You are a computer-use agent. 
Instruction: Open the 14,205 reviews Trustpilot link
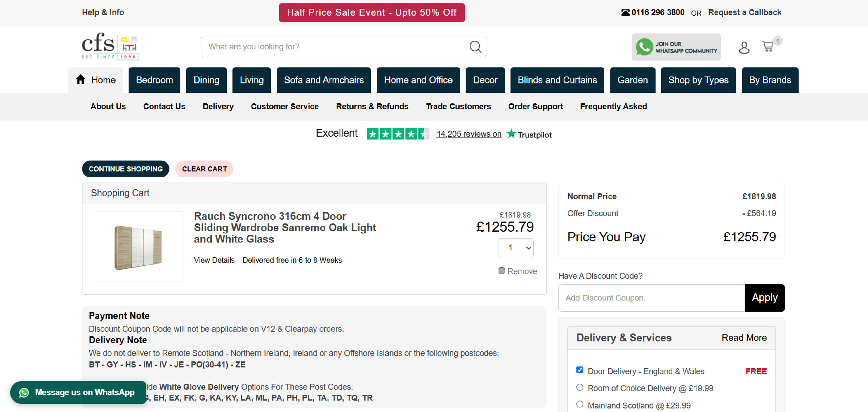click(469, 134)
